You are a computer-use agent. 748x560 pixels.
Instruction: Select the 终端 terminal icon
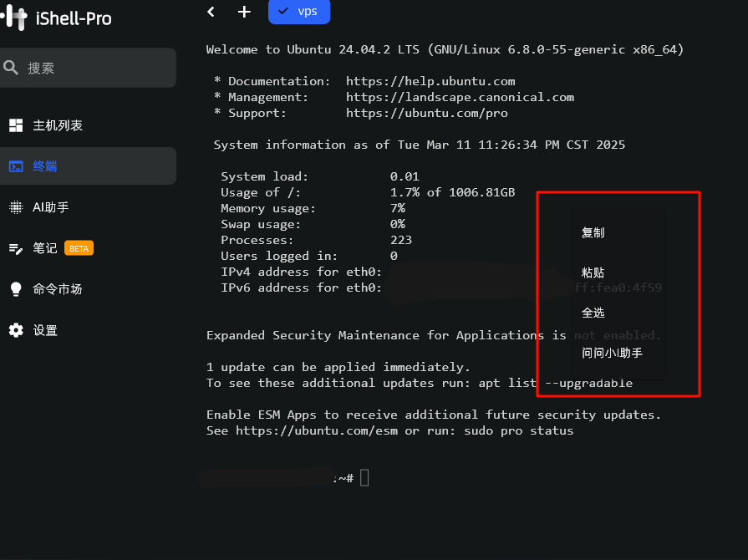[16, 166]
